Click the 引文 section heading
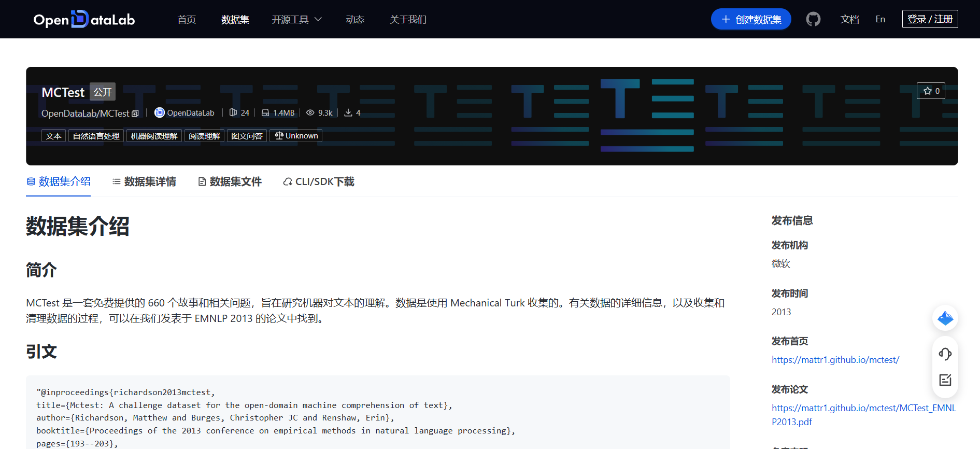Viewport: 980px width, 449px height. 41,352
